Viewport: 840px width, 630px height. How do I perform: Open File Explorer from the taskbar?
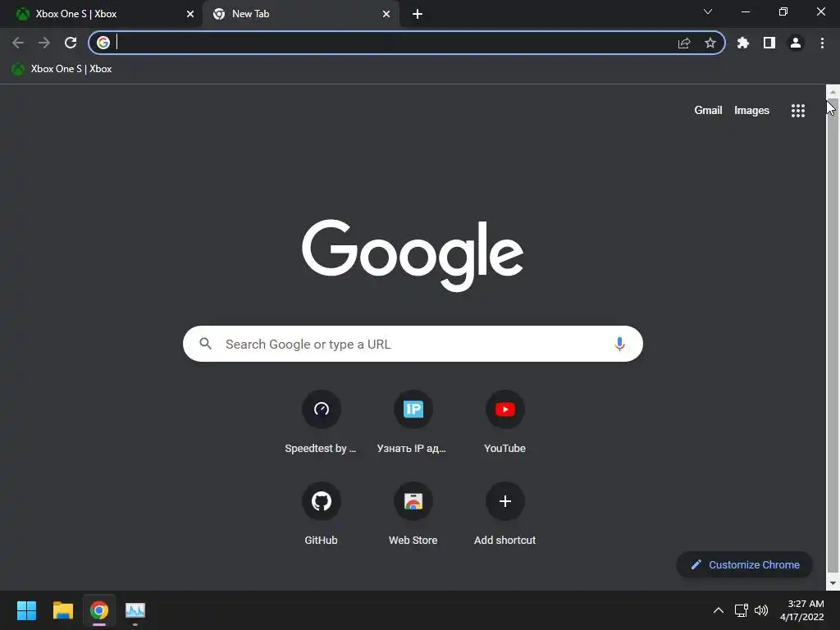coord(63,610)
